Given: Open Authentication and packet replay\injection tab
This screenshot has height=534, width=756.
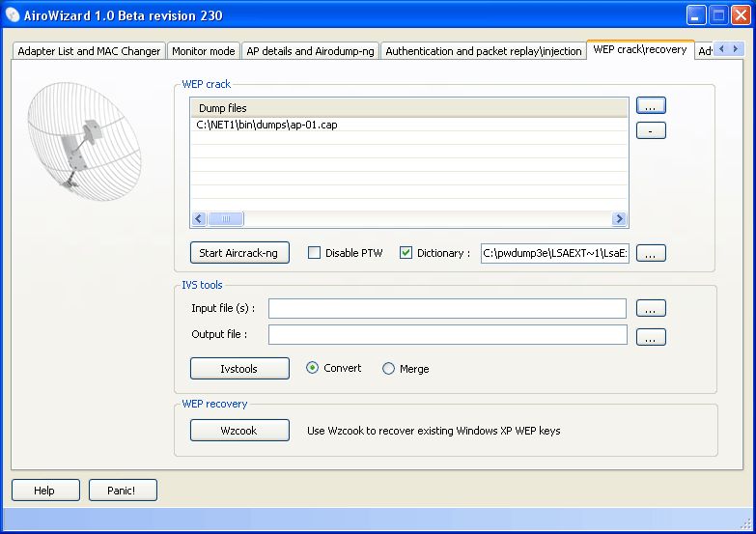Looking at the screenshot, I should (x=484, y=51).
